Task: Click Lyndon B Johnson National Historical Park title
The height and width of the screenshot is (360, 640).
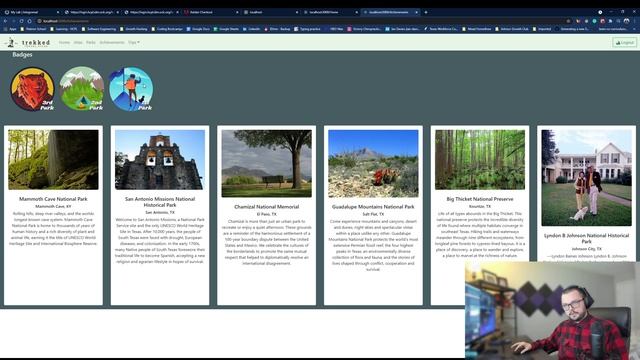Action: (x=587, y=238)
